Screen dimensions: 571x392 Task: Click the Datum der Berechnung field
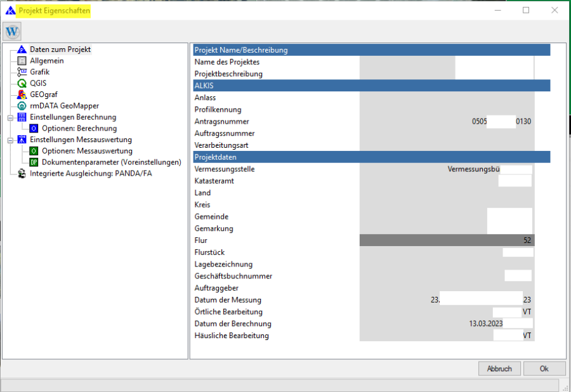(447, 323)
